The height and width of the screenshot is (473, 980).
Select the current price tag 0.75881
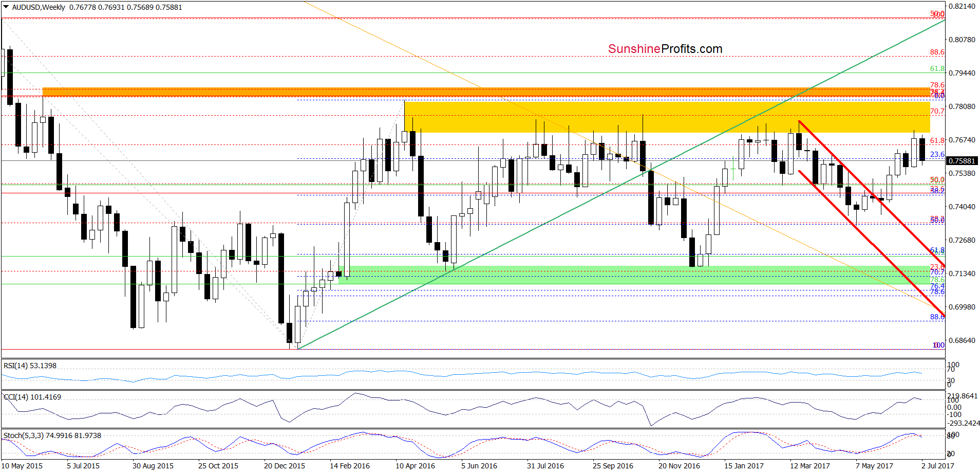(x=962, y=161)
